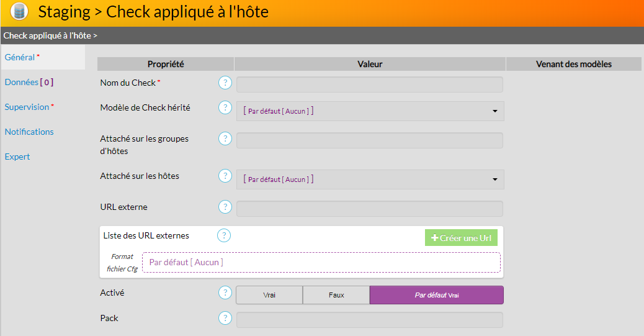The width and height of the screenshot is (644, 336).
Task: Go to the Notifications tab
Action: 29,132
